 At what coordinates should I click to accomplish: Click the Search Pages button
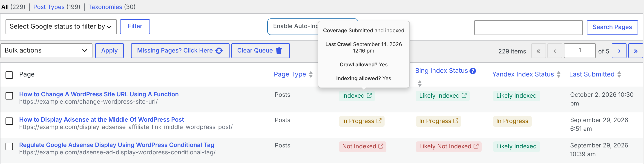point(612,27)
